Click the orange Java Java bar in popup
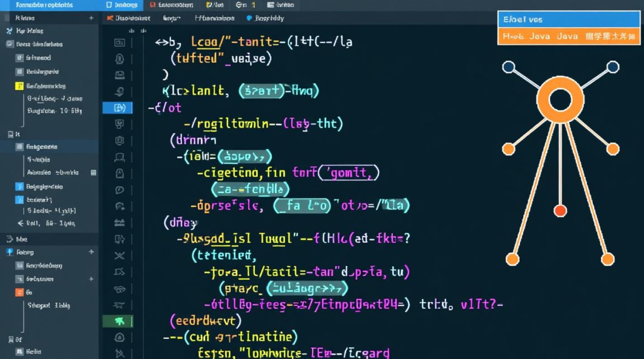 (568, 36)
